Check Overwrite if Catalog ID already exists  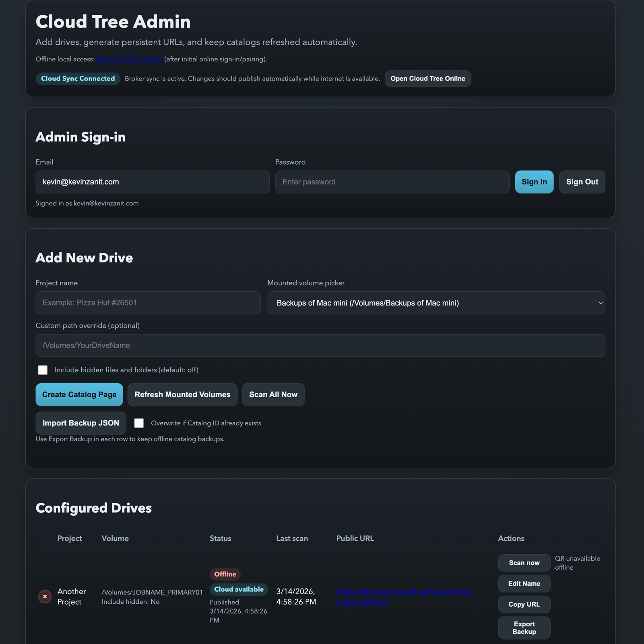(x=139, y=423)
